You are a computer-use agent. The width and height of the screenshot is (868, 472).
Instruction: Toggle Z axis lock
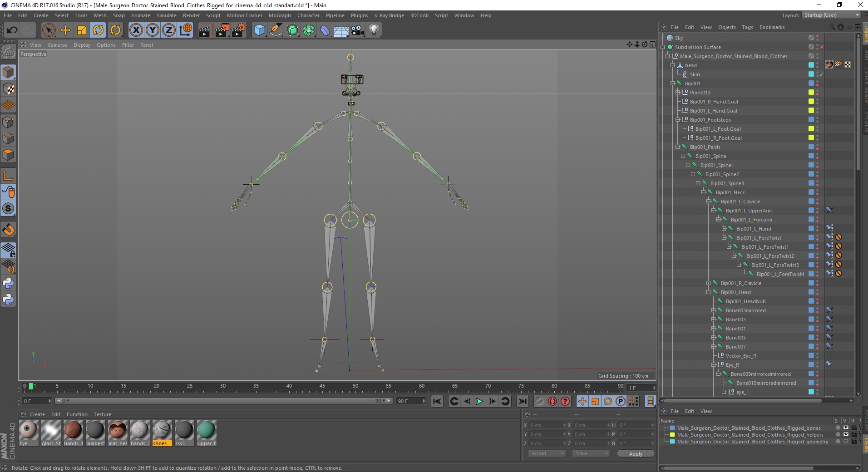tap(169, 30)
